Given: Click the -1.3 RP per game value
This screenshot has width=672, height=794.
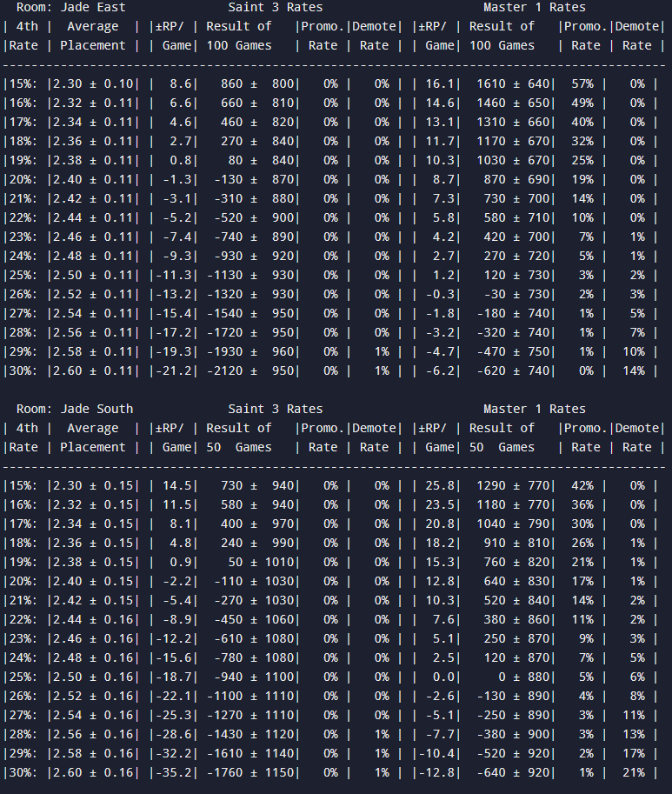Looking at the screenshot, I should 177,180.
